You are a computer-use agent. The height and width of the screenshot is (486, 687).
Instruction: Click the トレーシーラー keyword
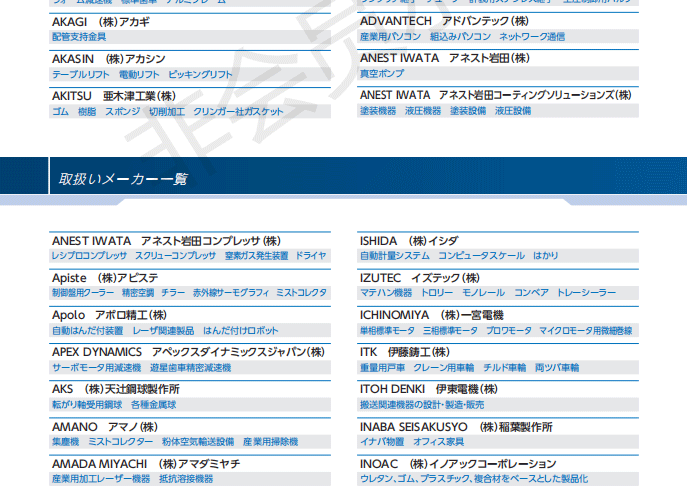click(586, 292)
